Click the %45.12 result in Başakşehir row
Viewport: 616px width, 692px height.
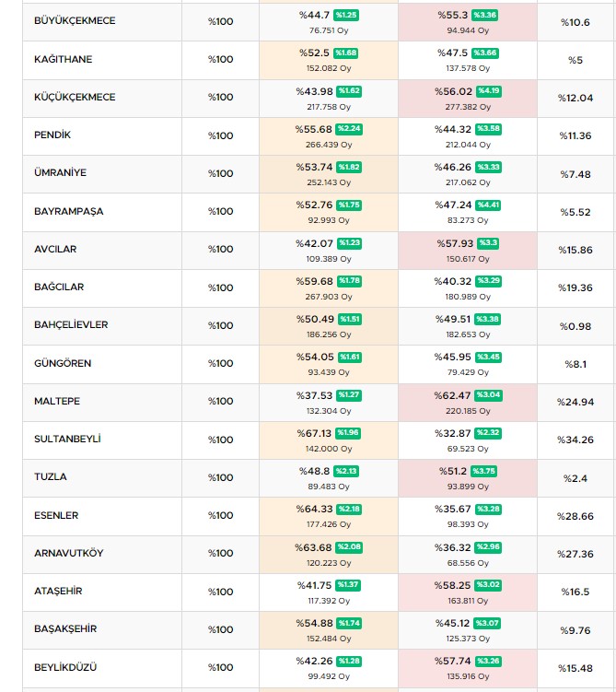(452, 623)
